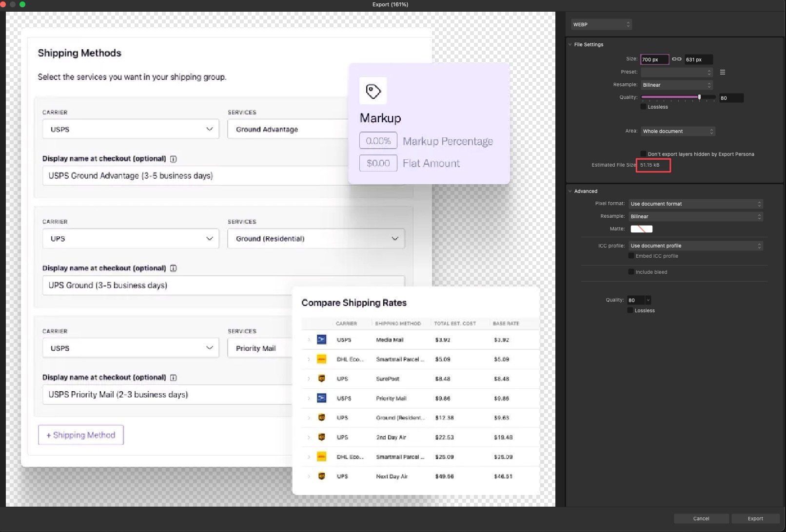The width and height of the screenshot is (786, 532).
Task: Open the preset options hamburger menu icon
Action: pyautogui.click(x=723, y=72)
